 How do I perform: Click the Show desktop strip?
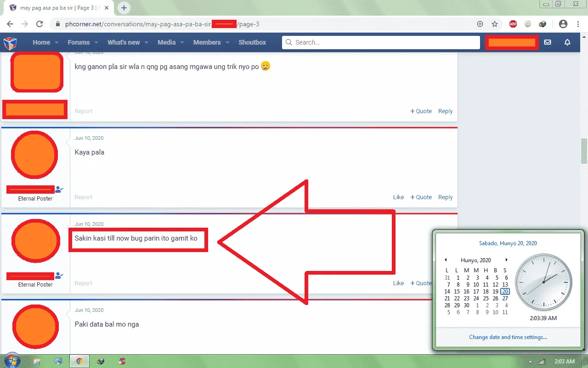[585, 361]
